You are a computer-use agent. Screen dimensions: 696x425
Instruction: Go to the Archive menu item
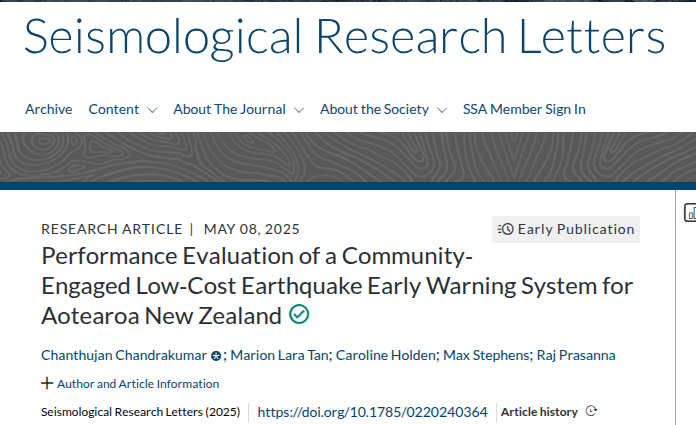coord(48,109)
